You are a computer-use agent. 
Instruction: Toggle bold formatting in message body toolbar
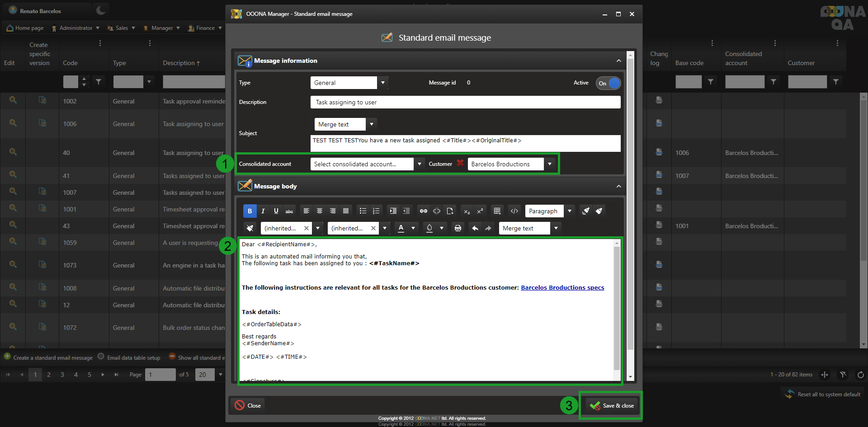pos(250,211)
